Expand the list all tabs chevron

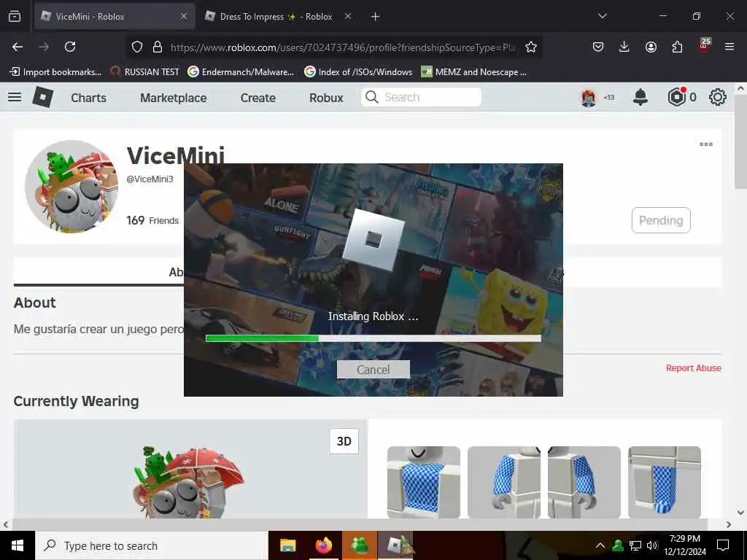click(602, 16)
